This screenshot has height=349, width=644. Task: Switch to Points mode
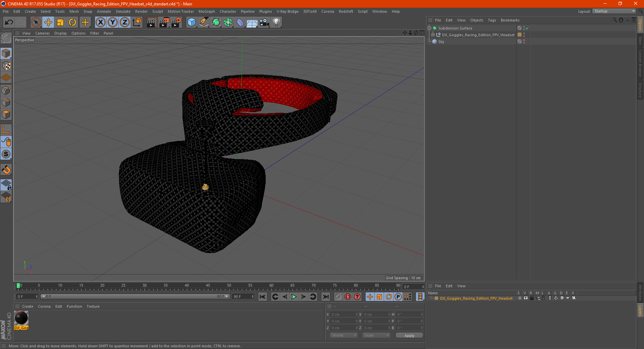point(6,90)
